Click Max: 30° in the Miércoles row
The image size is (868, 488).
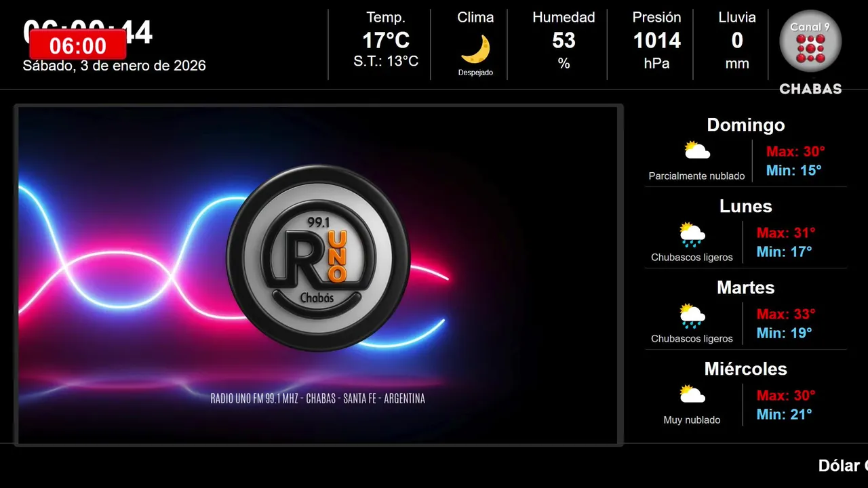(786, 396)
